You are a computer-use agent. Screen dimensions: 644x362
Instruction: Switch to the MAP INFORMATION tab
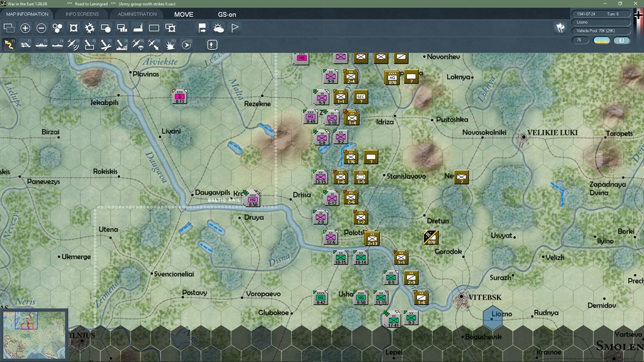[27, 14]
